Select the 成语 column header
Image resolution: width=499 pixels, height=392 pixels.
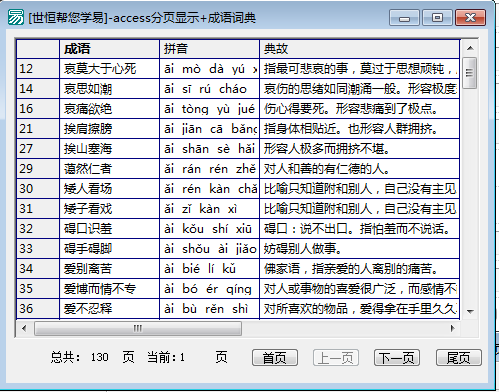[109, 49]
